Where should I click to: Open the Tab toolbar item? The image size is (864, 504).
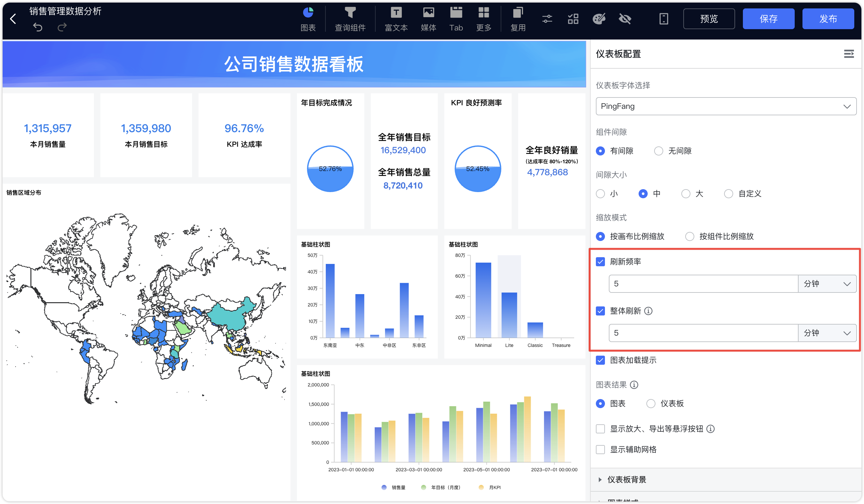tap(456, 19)
